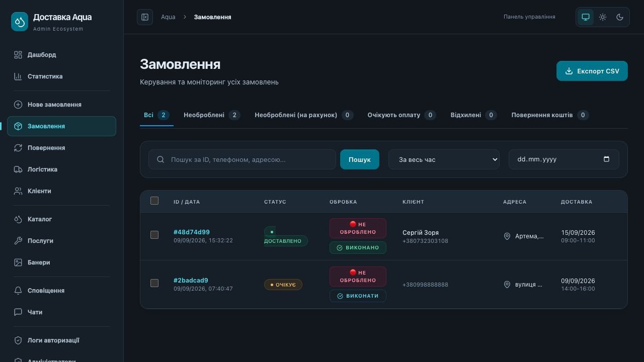The image size is (644, 362).
Task: Show the Очікують оплату tab
Action: [401, 115]
